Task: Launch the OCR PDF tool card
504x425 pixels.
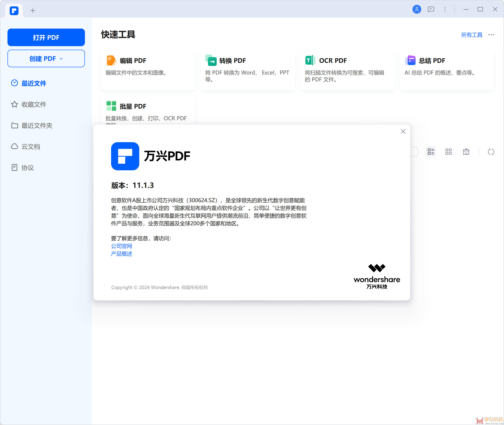Action: 347,70
